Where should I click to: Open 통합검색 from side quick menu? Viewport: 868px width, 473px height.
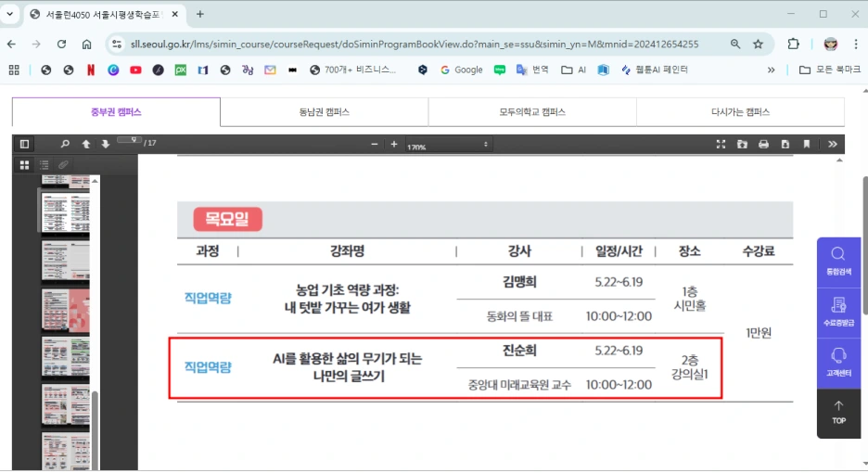(x=838, y=262)
